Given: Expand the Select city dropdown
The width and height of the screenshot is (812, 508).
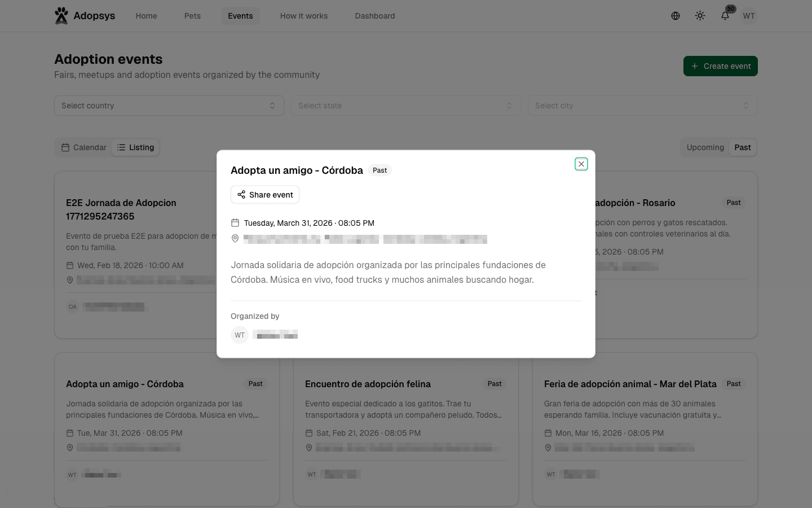Looking at the screenshot, I should (x=642, y=106).
